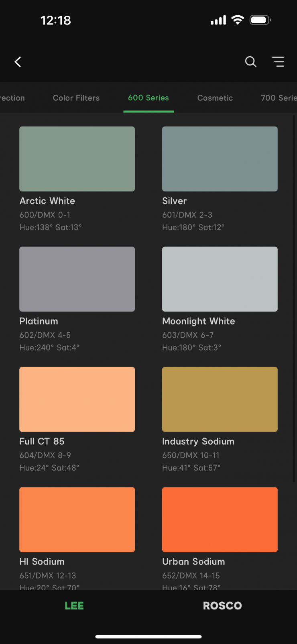Pick the Moonlight White swatch

220,279
